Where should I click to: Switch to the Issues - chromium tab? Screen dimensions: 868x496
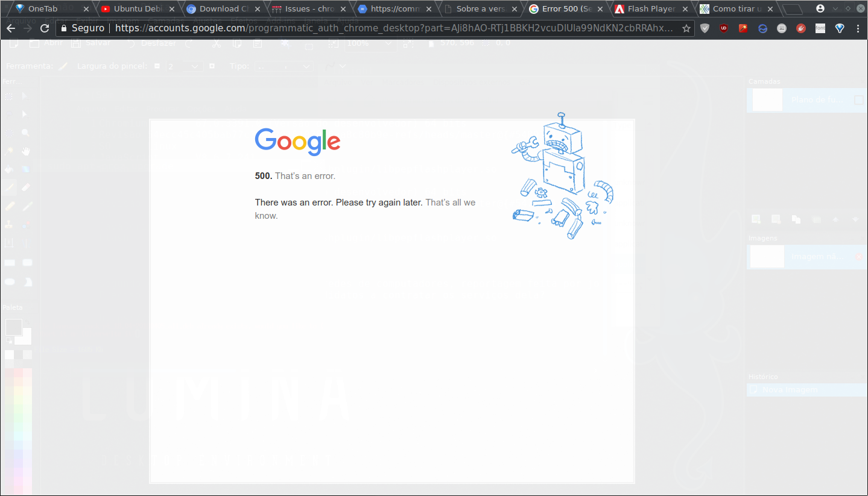tap(306, 9)
